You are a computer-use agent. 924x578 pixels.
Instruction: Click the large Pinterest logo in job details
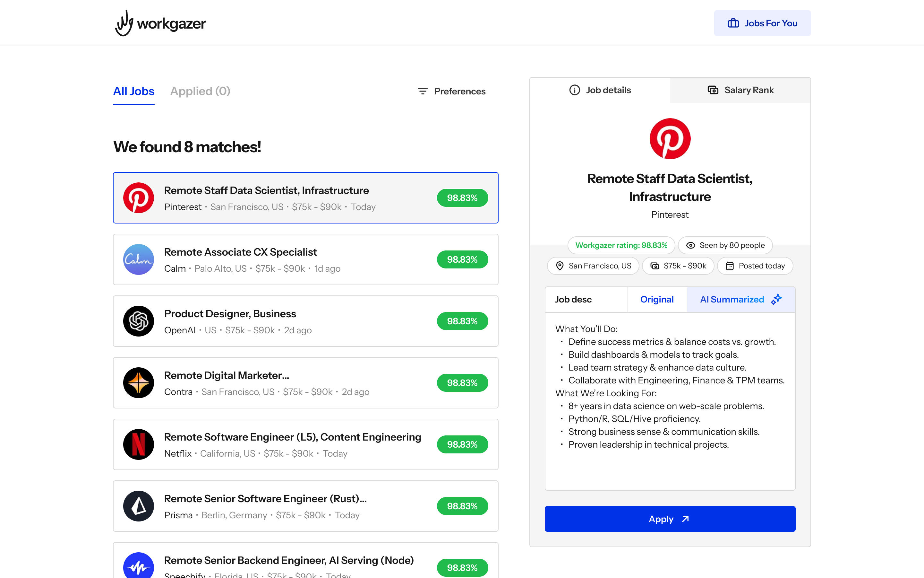point(670,139)
